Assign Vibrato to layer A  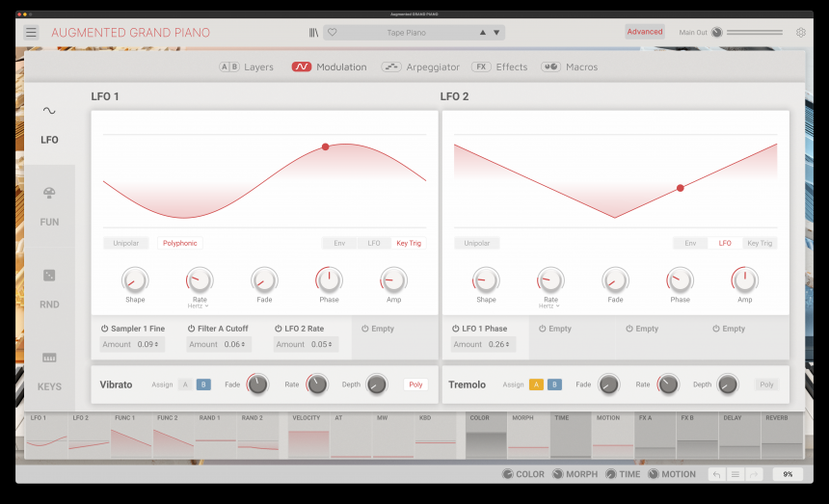(x=185, y=385)
